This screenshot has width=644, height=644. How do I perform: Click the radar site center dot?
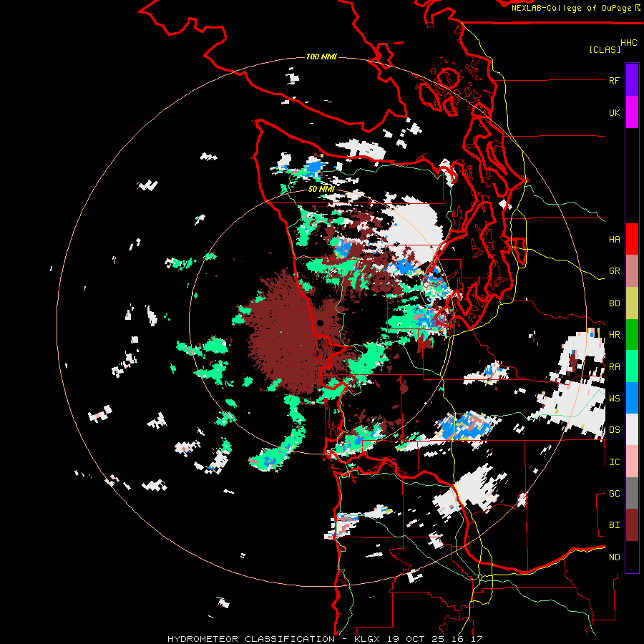coord(320,323)
